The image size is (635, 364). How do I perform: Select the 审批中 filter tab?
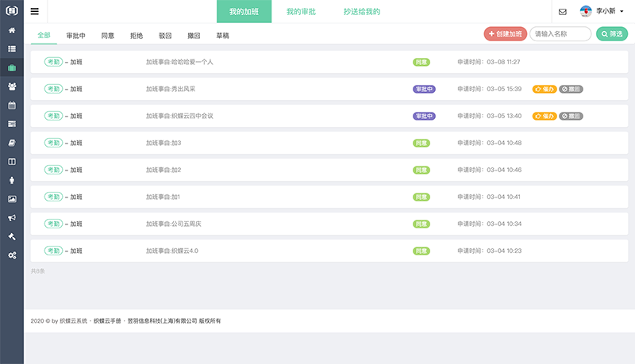coord(75,36)
